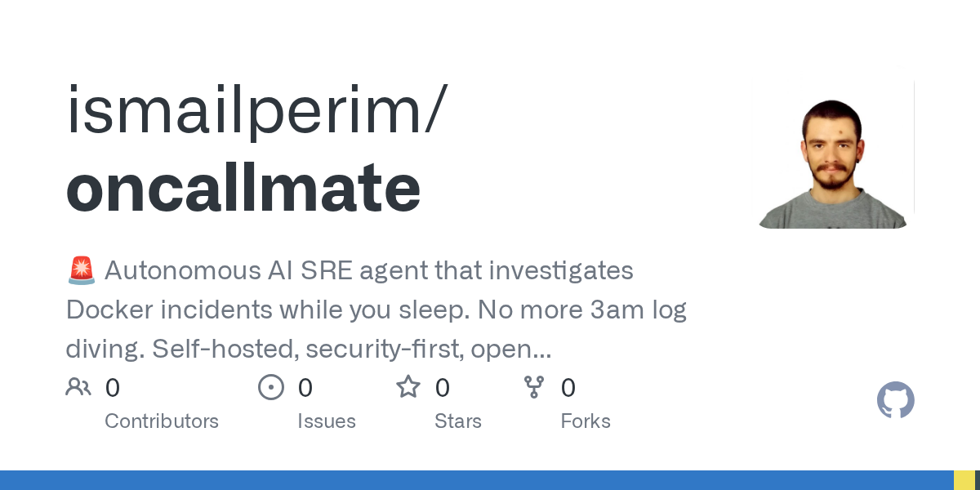Click the issues count number
The height and width of the screenshot is (490, 980).
pyautogui.click(x=305, y=388)
